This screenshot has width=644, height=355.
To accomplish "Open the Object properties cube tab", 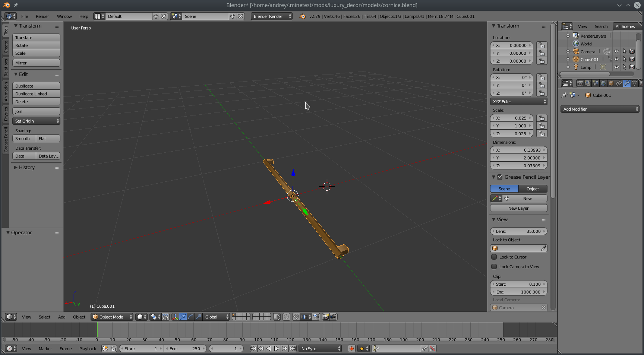I will pyautogui.click(x=611, y=83).
